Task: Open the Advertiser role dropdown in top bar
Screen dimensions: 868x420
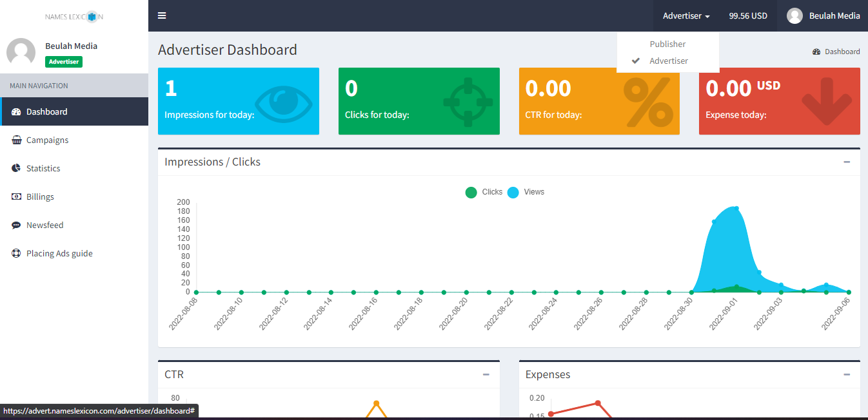Action: click(686, 16)
